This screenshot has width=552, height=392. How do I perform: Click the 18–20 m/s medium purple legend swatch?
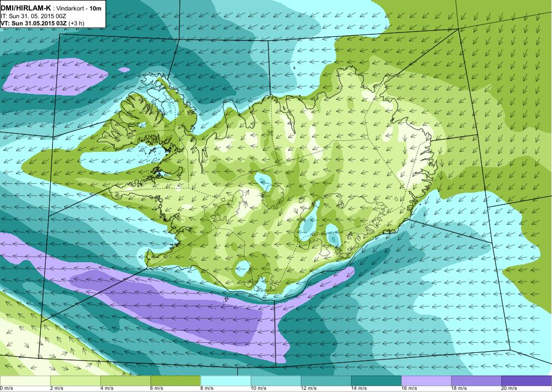(x=477, y=380)
